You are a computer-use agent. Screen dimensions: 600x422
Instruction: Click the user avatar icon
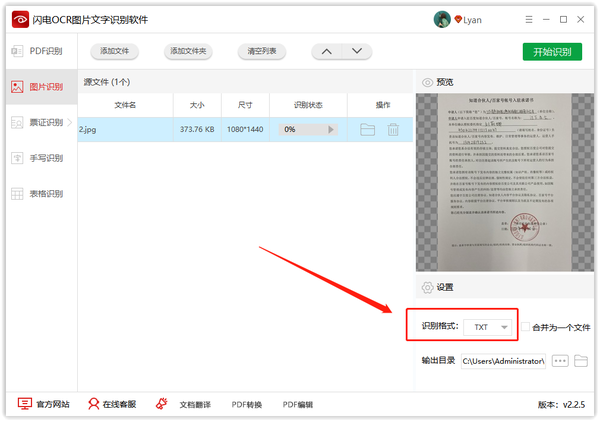tap(441, 19)
